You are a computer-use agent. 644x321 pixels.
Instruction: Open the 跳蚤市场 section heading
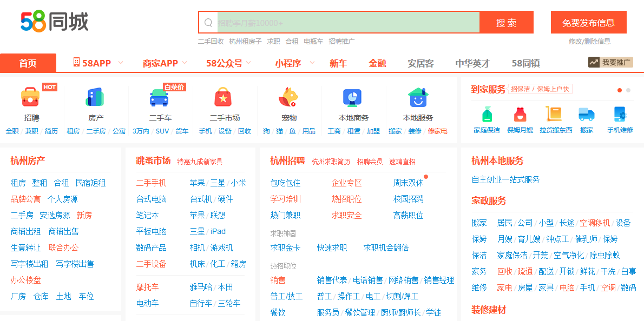(153, 160)
